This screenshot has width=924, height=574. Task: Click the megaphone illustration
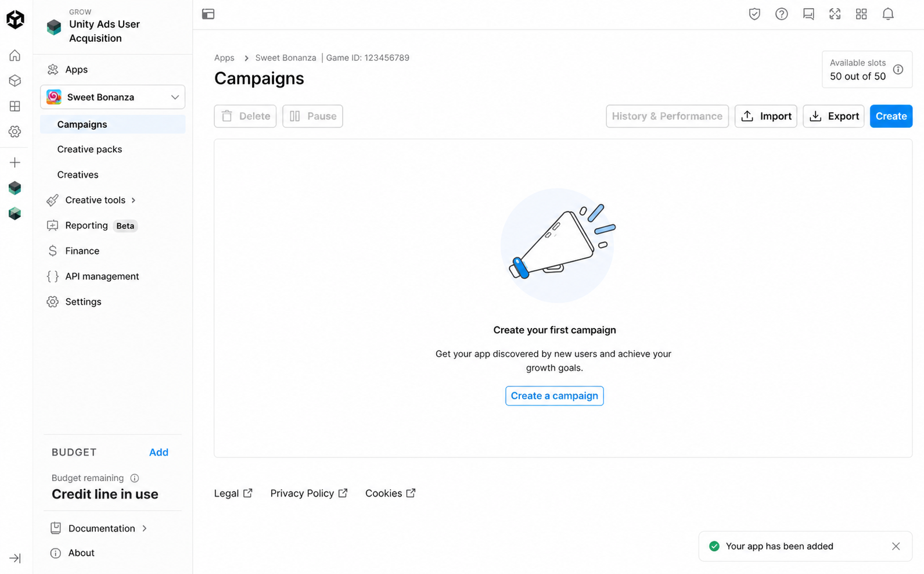558,245
